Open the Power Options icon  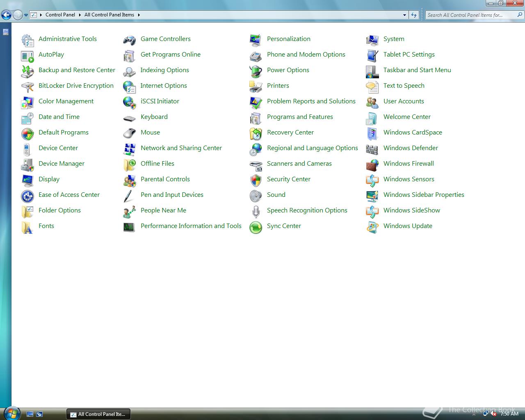[256, 71]
